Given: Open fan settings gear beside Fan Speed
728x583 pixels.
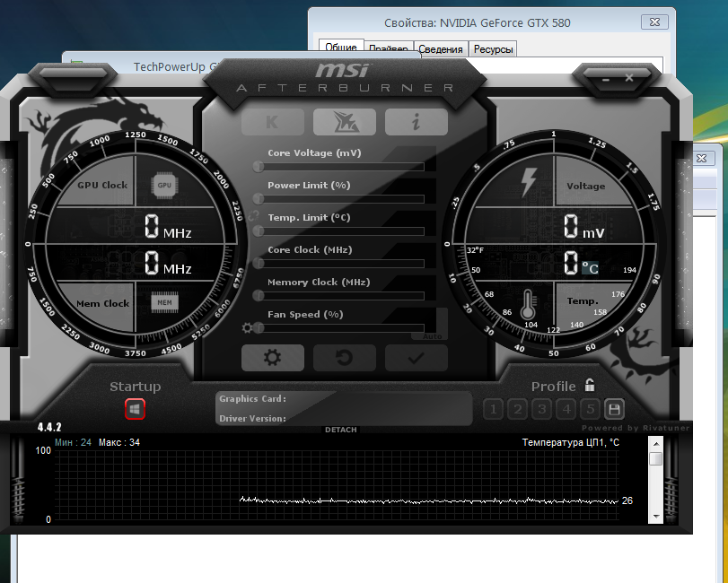Looking at the screenshot, I should pyautogui.click(x=247, y=328).
